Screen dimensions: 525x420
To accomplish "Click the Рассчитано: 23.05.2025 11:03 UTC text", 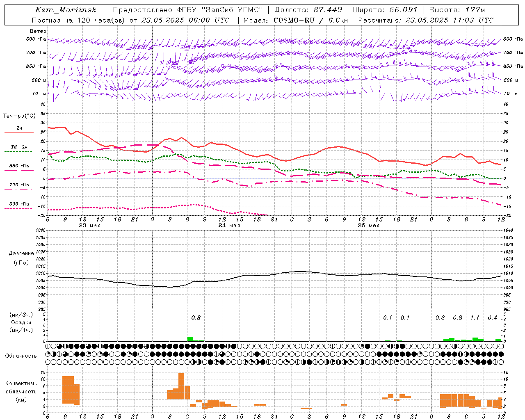I will [426, 20].
